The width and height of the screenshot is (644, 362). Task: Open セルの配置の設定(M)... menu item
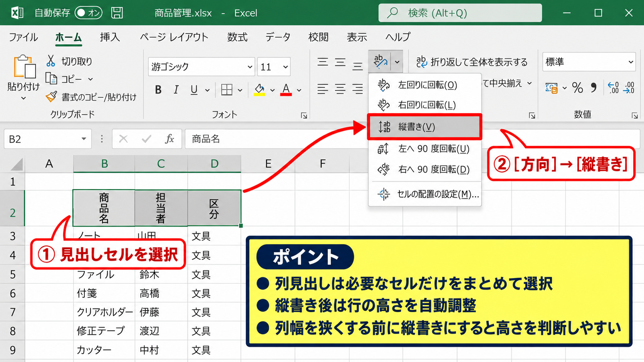pos(425,194)
